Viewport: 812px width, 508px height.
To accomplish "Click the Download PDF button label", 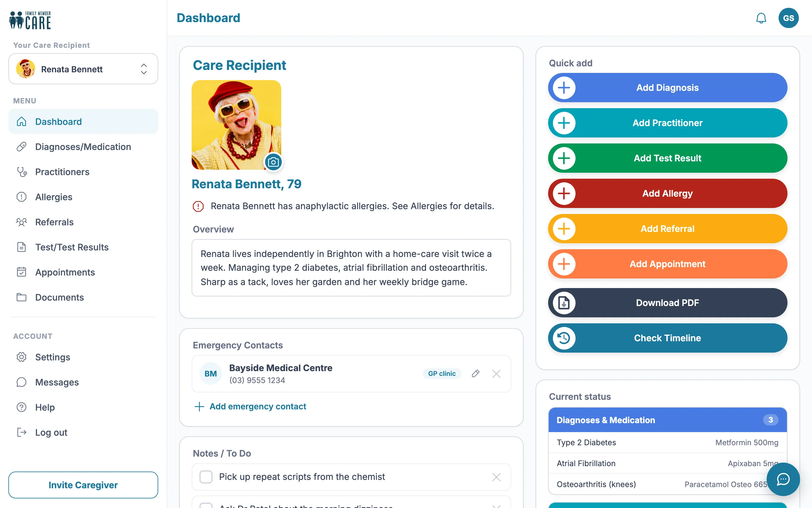I will pyautogui.click(x=668, y=303).
